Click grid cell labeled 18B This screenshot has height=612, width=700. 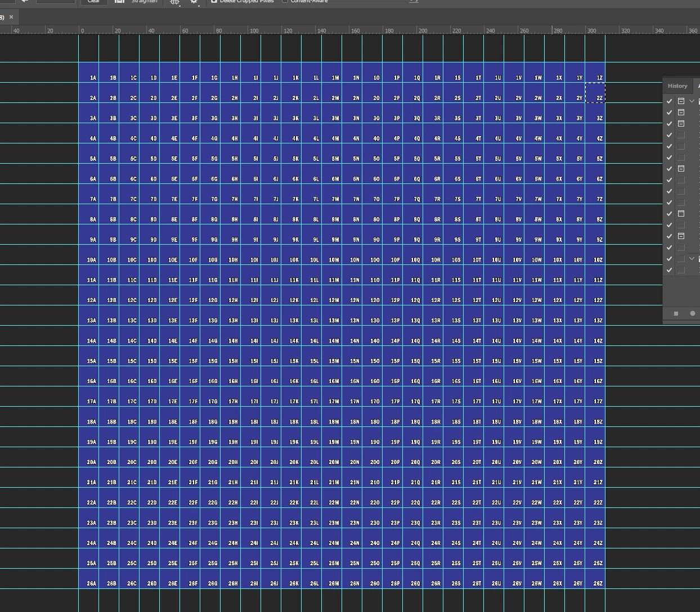tap(109, 416)
